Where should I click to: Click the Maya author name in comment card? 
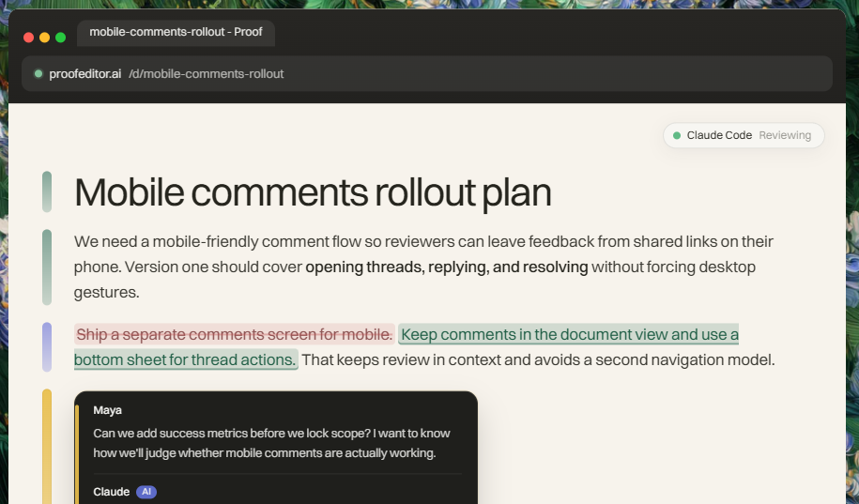point(107,410)
